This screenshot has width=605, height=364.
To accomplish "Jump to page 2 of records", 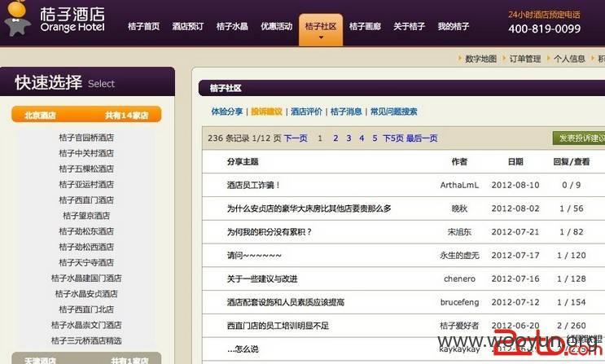I will [x=335, y=138].
